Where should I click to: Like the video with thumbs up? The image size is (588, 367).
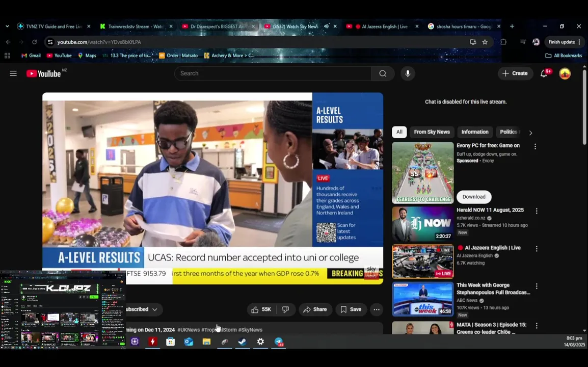tap(261, 309)
